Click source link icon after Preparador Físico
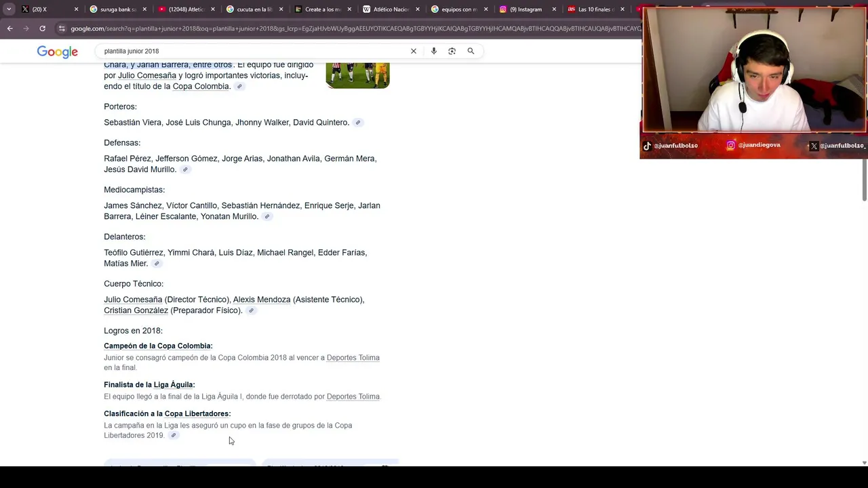The width and height of the screenshot is (868, 488). [251, 310]
